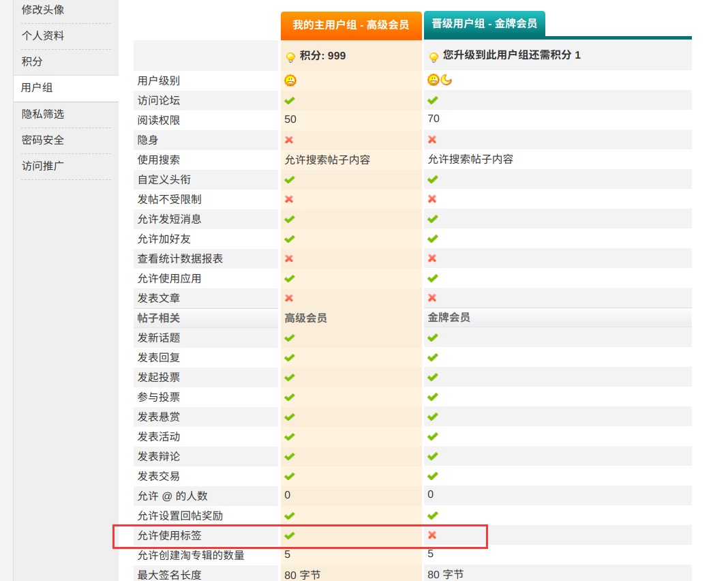
Task: Click 金牌会员 red cross in 发帖不受限制 row
Action: click(x=431, y=198)
